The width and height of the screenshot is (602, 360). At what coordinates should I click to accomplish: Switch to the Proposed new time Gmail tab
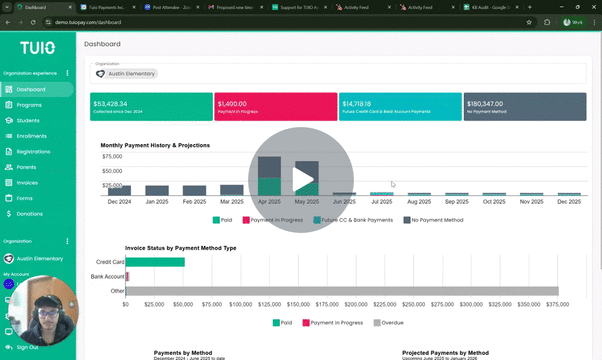235,7
